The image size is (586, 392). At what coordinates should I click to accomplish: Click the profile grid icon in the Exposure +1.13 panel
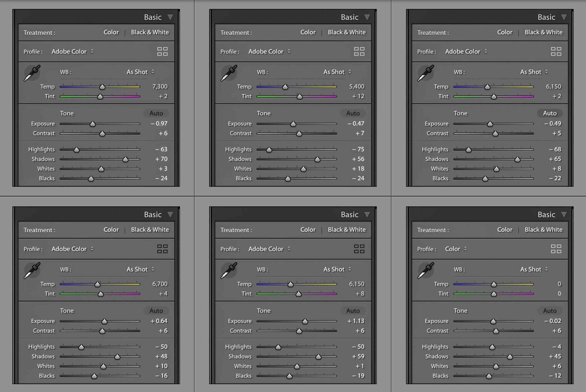click(x=359, y=249)
